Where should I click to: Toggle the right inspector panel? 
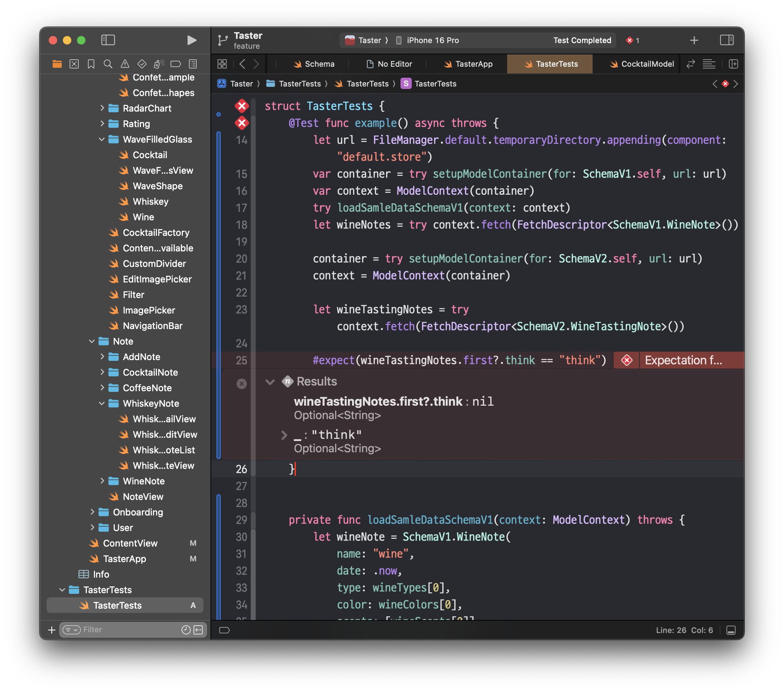point(726,40)
